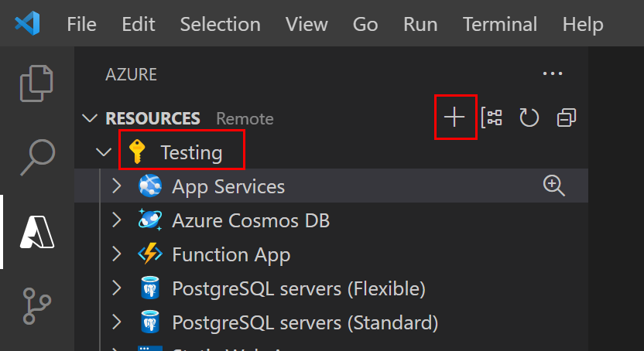Click the Group By icon in Resources

point(492,118)
